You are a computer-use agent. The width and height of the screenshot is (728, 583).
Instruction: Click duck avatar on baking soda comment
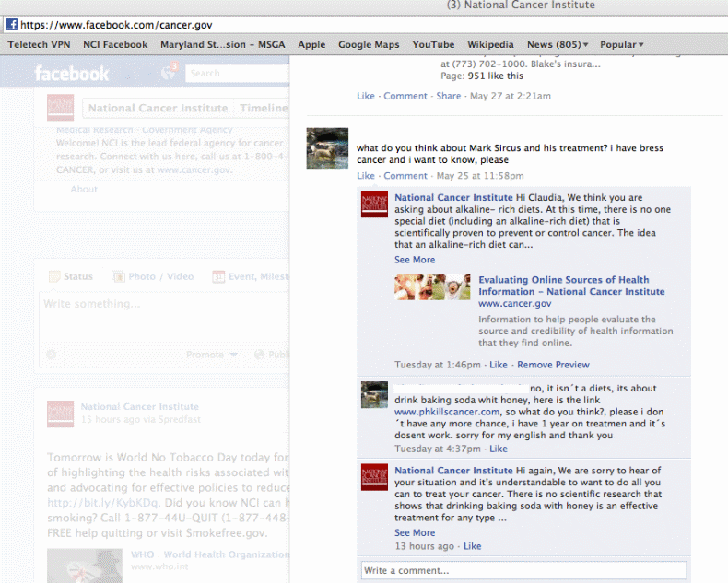(375, 394)
